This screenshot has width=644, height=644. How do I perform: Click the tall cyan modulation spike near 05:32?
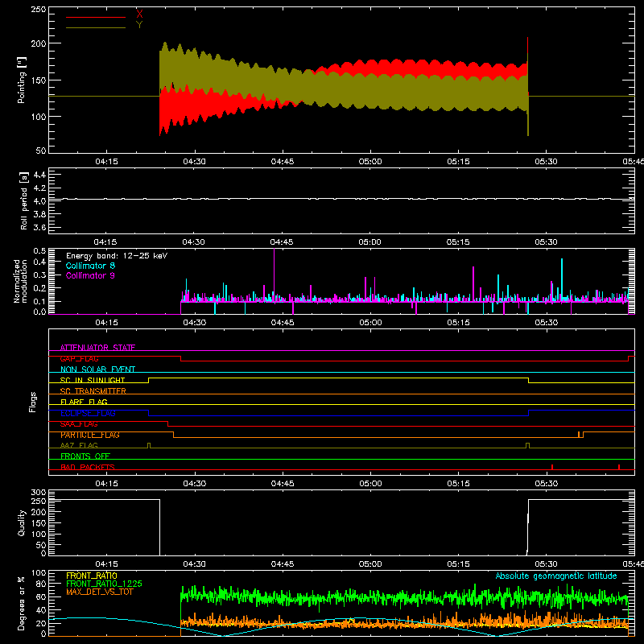click(x=562, y=279)
